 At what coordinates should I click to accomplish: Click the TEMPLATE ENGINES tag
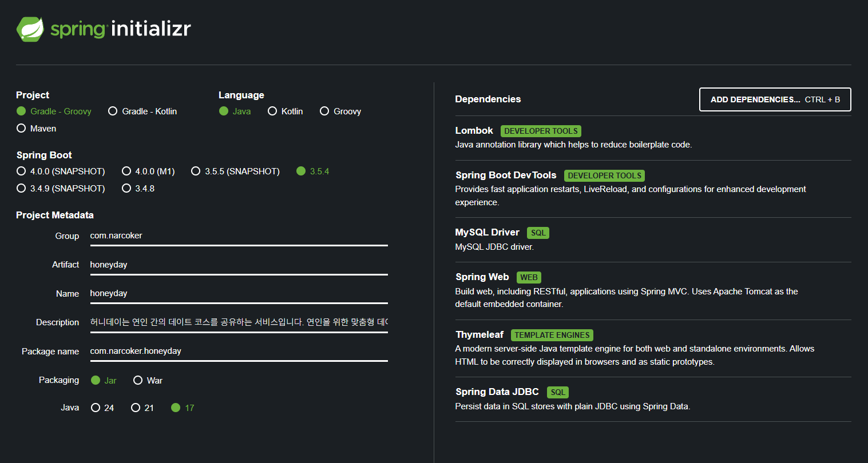(552, 335)
